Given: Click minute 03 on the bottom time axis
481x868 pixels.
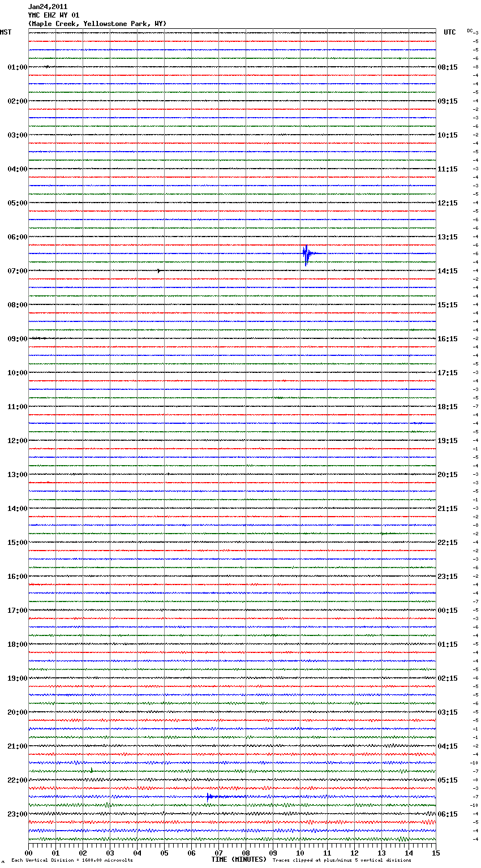Looking at the screenshot, I should [110, 853].
